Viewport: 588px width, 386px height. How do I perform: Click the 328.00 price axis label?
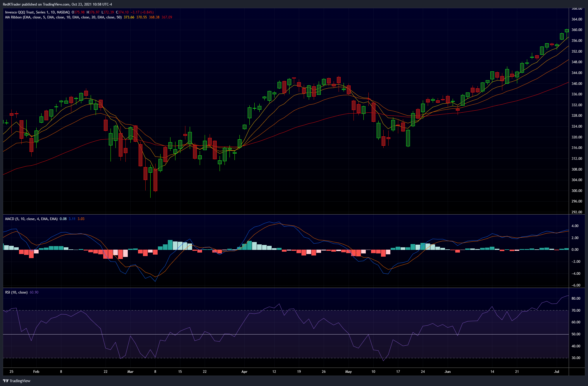coord(577,116)
